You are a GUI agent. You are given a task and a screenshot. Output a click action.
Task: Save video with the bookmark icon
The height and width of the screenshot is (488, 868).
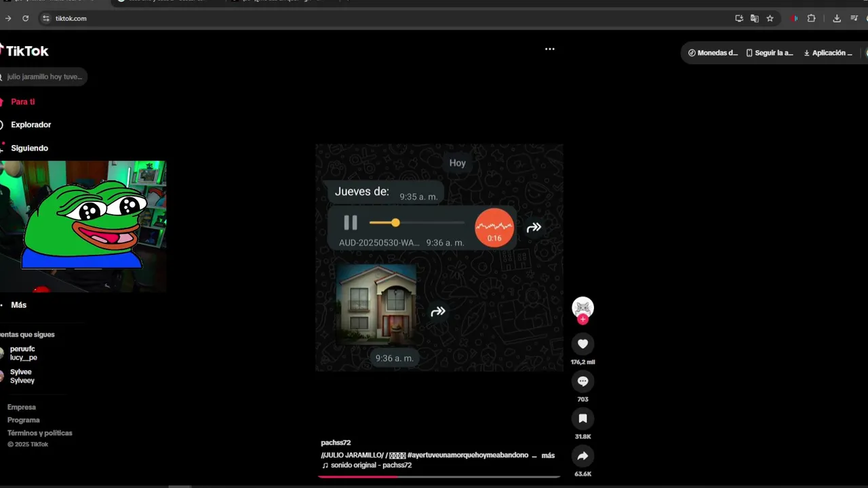point(583,418)
